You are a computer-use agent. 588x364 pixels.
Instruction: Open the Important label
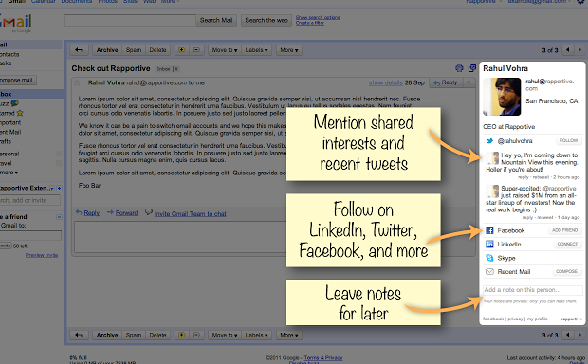coord(10,122)
